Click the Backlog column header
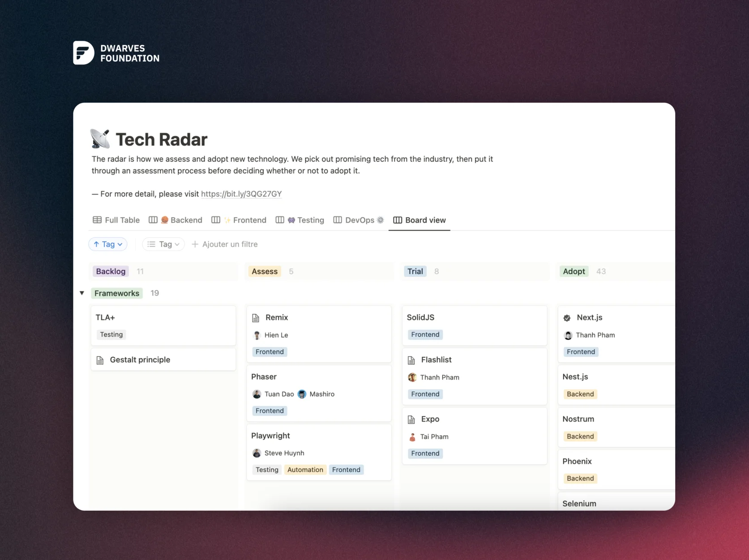 (x=111, y=271)
